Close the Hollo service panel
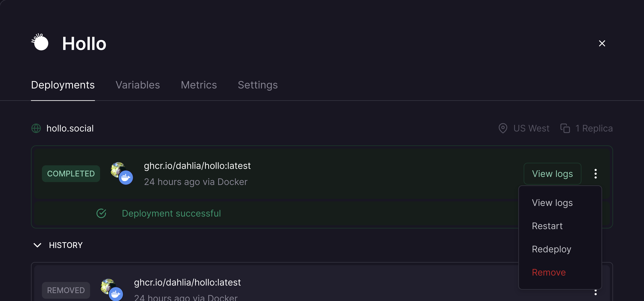Viewport: 644px width, 301px height. 602,44
